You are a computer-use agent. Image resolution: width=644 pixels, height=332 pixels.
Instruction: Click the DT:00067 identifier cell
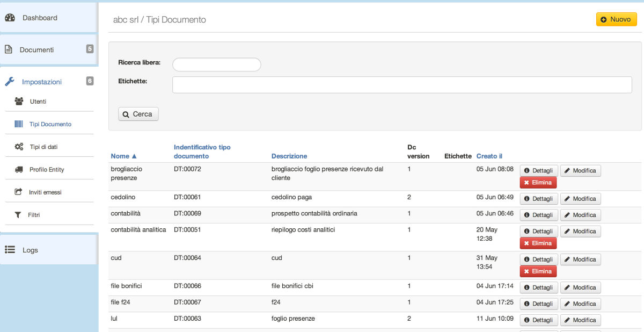coord(187,302)
